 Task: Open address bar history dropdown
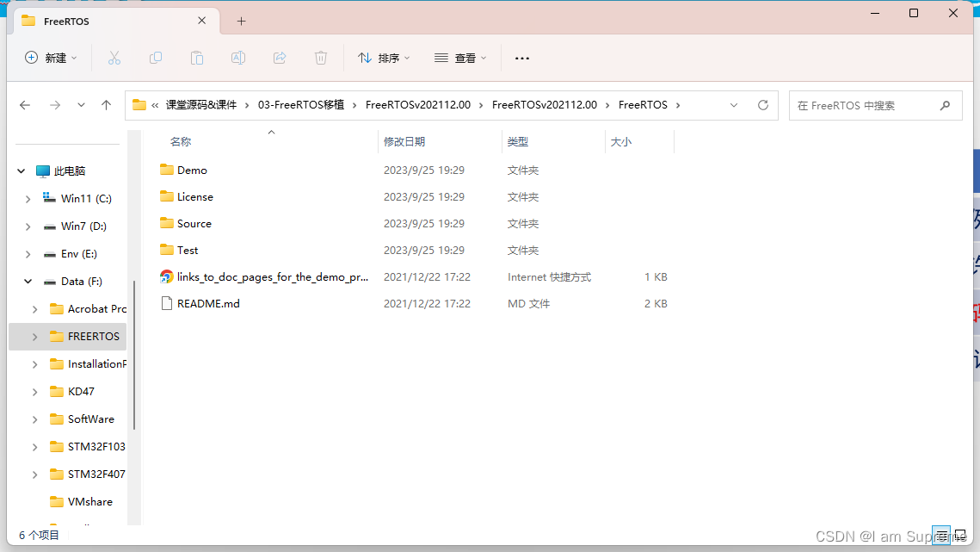tap(734, 105)
